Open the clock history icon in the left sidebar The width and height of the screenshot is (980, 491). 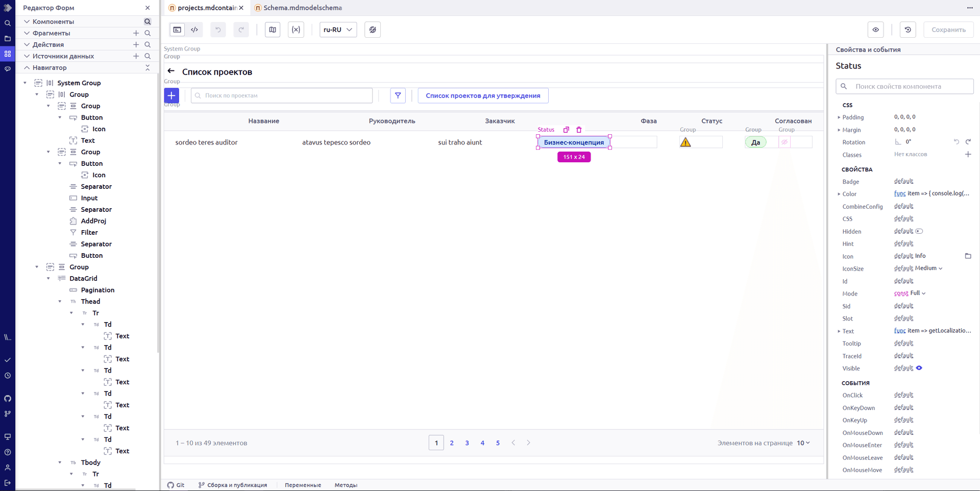8,376
